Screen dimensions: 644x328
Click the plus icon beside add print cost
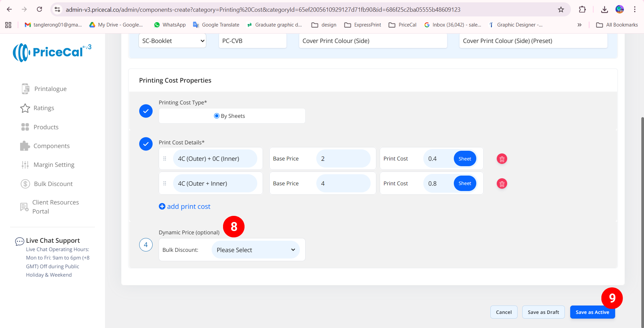tap(162, 206)
